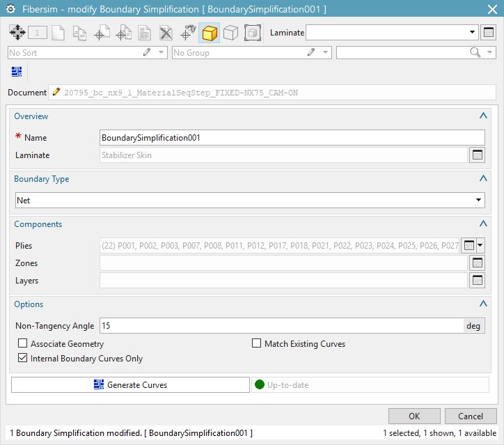Expand the toolbar Laminate dropdown

[473, 32]
